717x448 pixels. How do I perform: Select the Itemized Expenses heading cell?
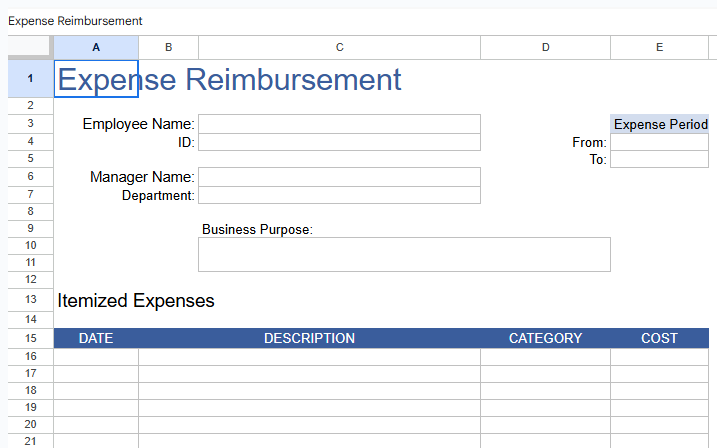point(136,300)
